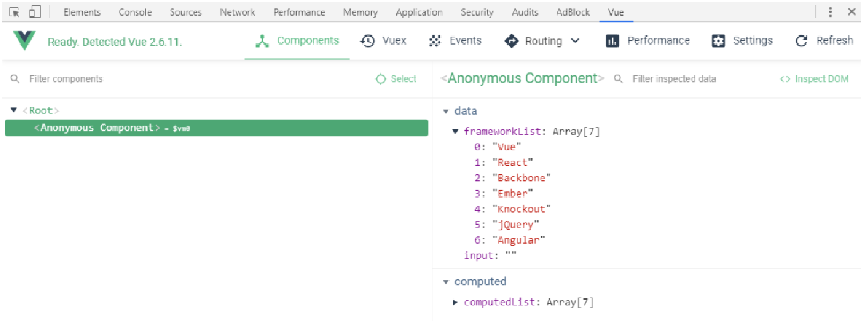Select the Vue devtools tab
868x321 pixels.
[x=616, y=12]
